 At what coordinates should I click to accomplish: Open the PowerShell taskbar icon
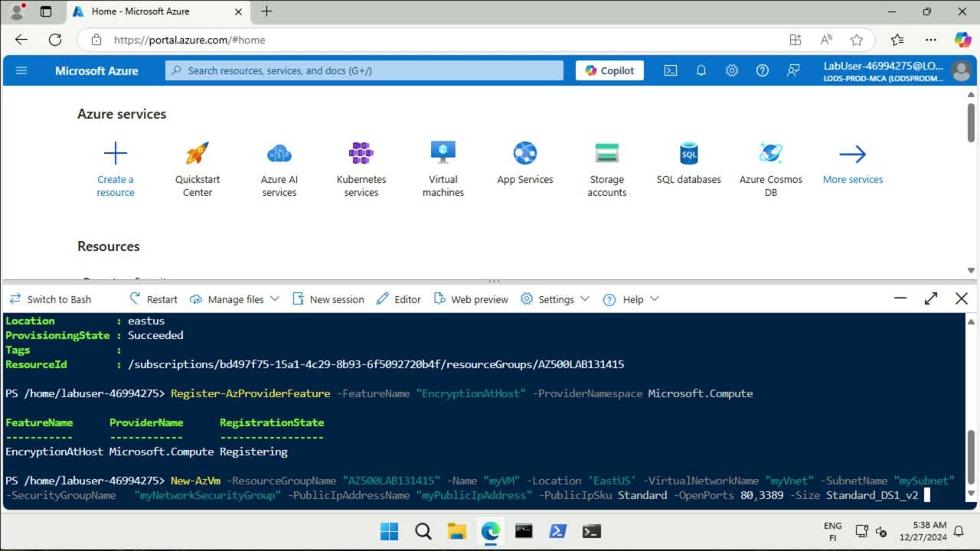pos(557,531)
